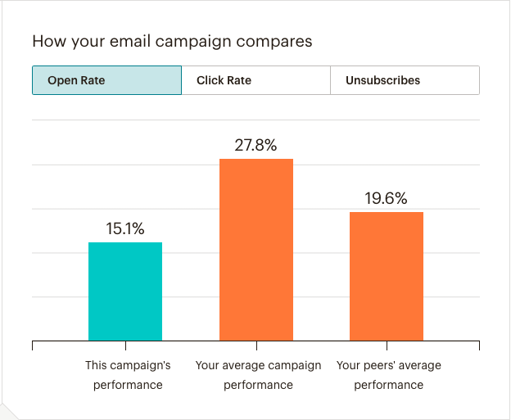Click the orange peers' average bar
Screen dimensions: 511x420
click(x=387, y=276)
